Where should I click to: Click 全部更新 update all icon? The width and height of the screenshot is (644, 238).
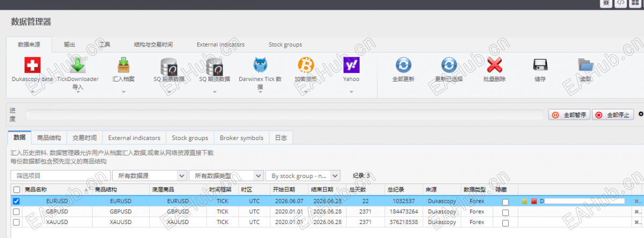403,65
